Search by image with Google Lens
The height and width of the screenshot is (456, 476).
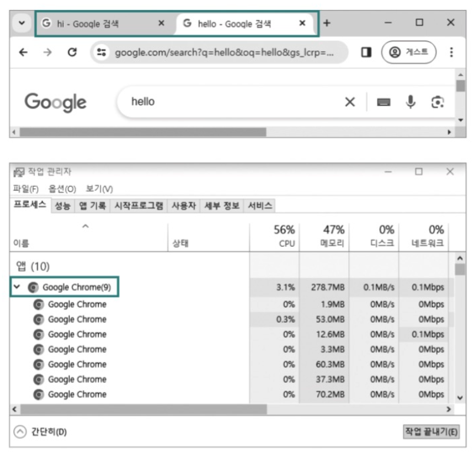(438, 102)
